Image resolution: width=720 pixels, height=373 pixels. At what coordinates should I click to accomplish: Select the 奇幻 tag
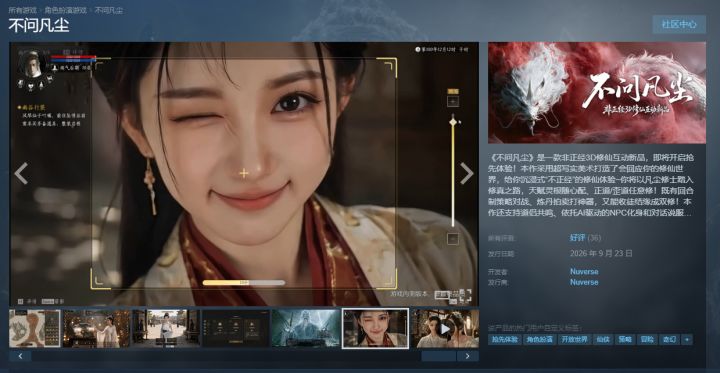click(669, 339)
